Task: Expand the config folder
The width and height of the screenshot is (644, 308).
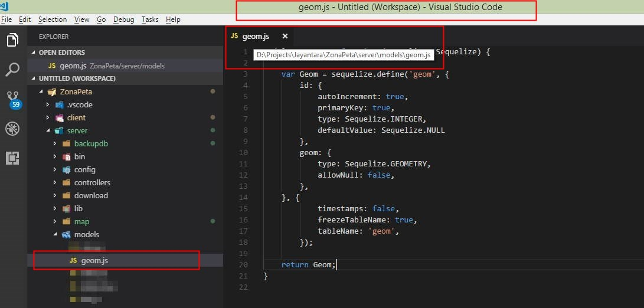Action: [x=55, y=169]
